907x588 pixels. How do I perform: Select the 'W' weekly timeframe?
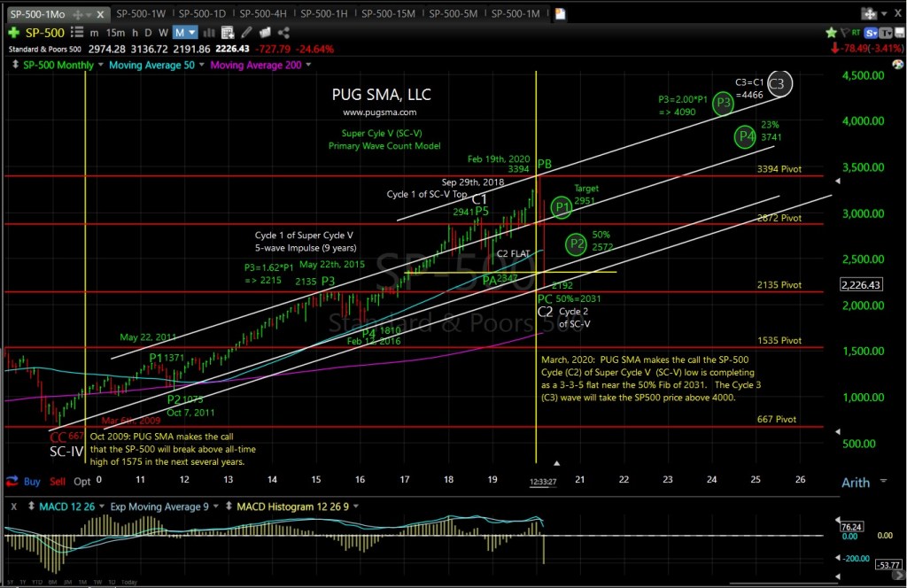click(163, 33)
